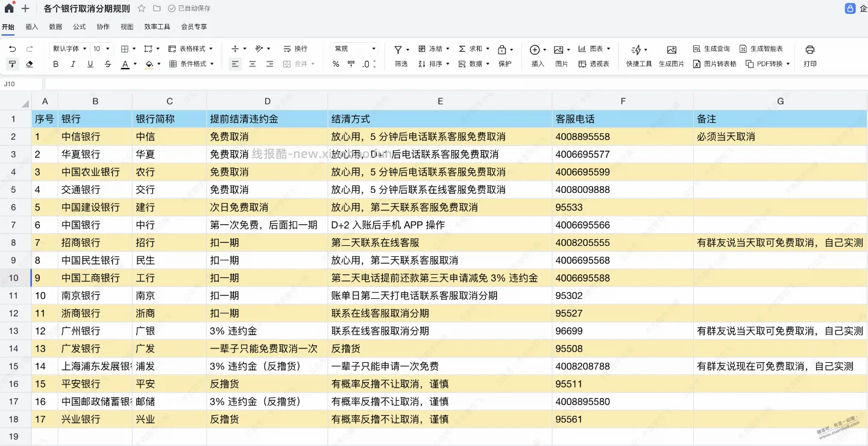Open the 会员专享 tab
The height and width of the screenshot is (446, 868).
point(194,27)
